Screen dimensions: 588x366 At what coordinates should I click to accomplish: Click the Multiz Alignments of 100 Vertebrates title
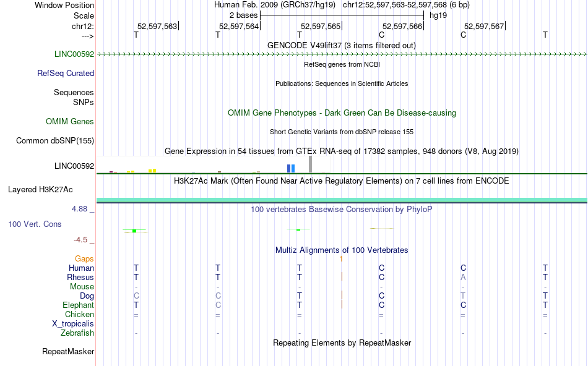pyautogui.click(x=342, y=250)
